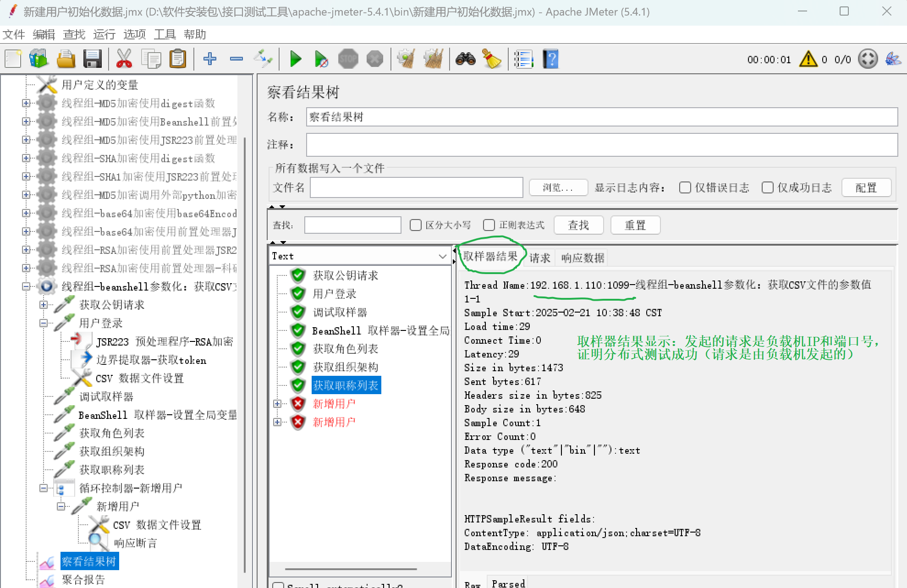Screen dimensions: 907x588
Task: Switch to the 响应数据 tab
Action: [583, 258]
